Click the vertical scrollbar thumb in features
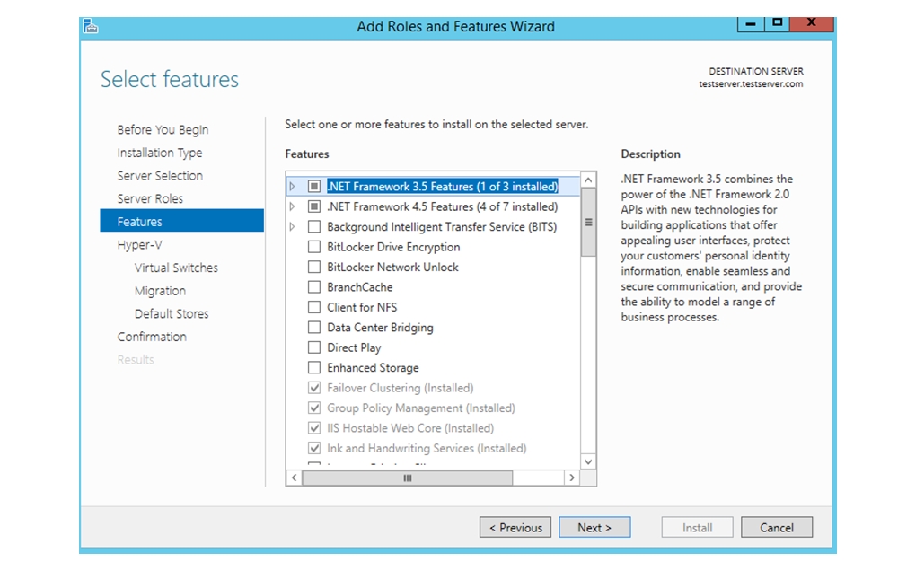This screenshot has height=588, width=898. [589, 223]
